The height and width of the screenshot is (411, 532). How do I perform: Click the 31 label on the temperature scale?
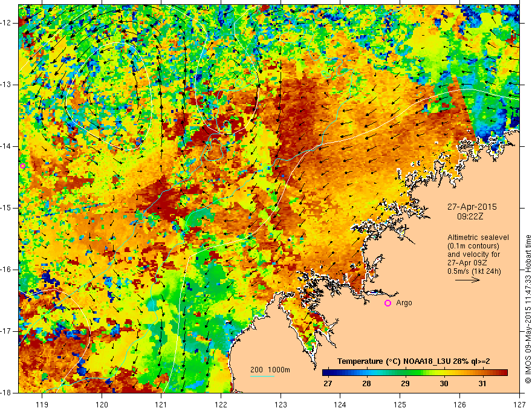[482, 384]
